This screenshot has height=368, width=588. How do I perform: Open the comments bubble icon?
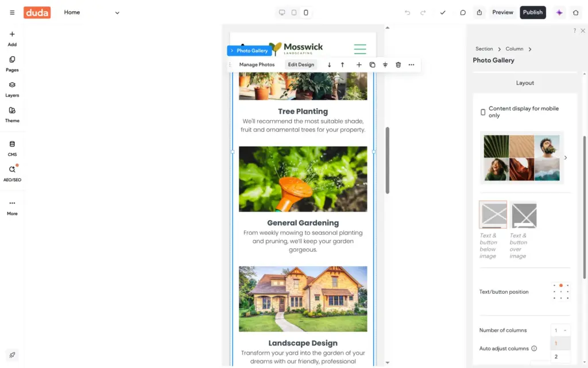coord(463,13)
